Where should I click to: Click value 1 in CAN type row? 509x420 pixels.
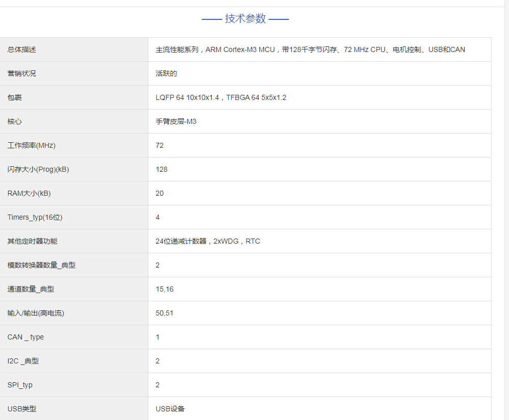(157, 337)
